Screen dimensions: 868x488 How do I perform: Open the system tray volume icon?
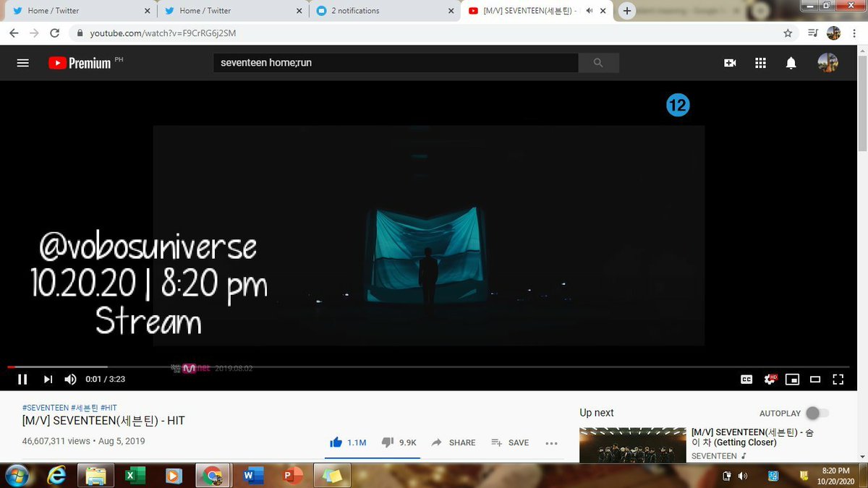point(742,476)
